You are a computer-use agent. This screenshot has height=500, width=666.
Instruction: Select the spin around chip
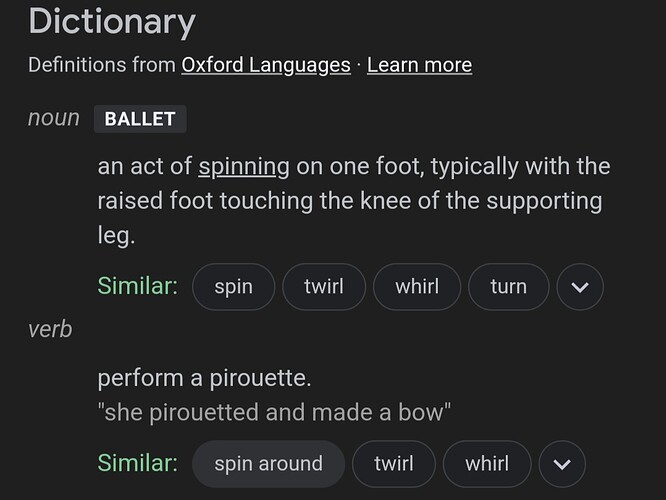(x=268, y=464)
